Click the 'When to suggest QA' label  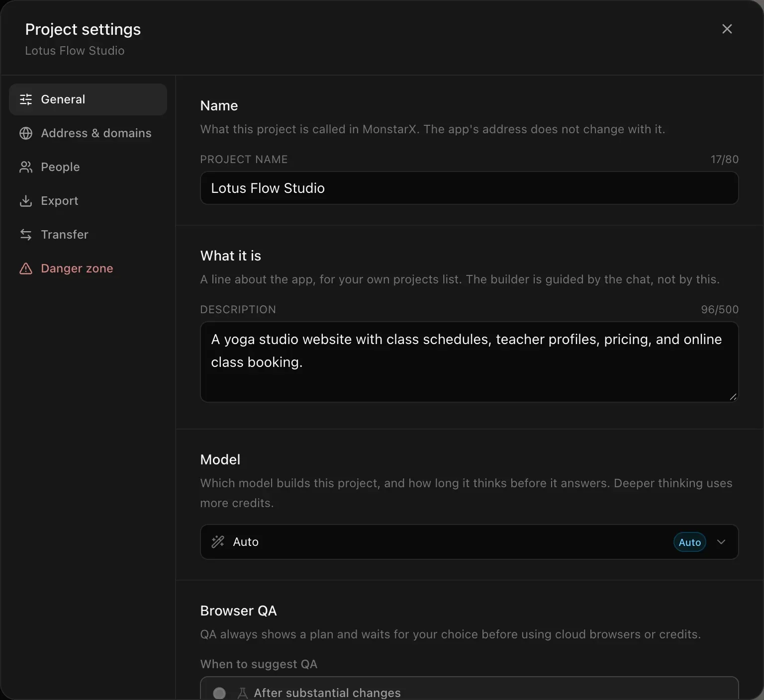pos(259,664)
